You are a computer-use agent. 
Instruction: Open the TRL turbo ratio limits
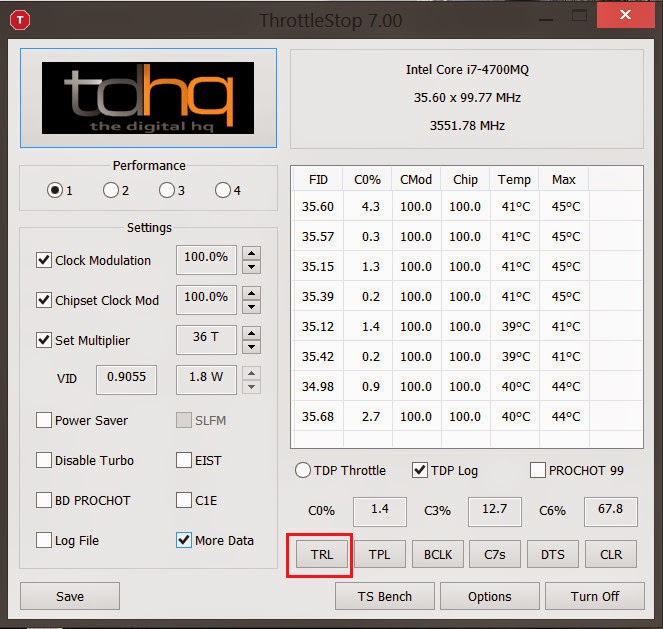[x=321, y=554]
